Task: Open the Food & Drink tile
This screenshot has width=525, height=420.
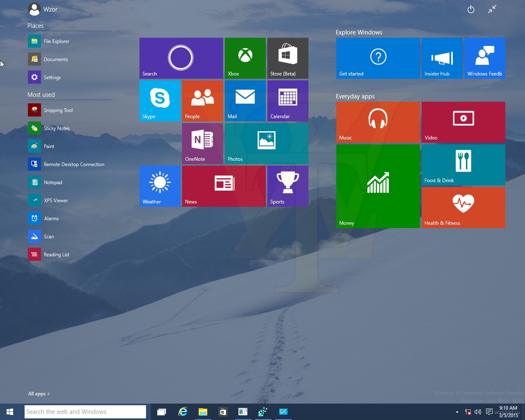Action: click(463, 165)
